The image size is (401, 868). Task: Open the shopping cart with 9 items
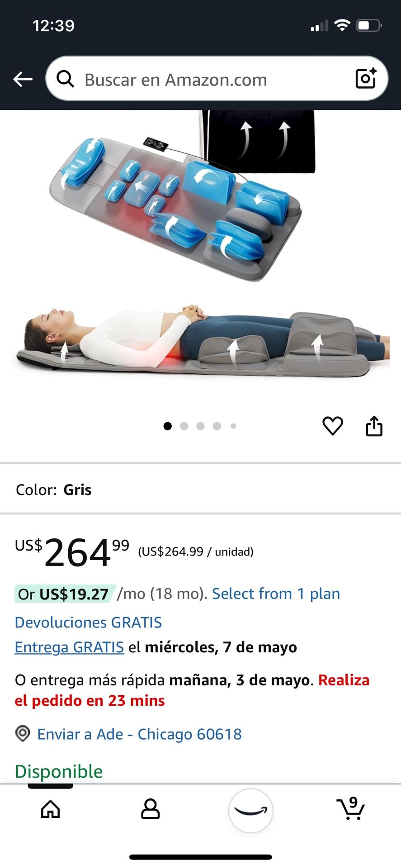click(351, 808)
